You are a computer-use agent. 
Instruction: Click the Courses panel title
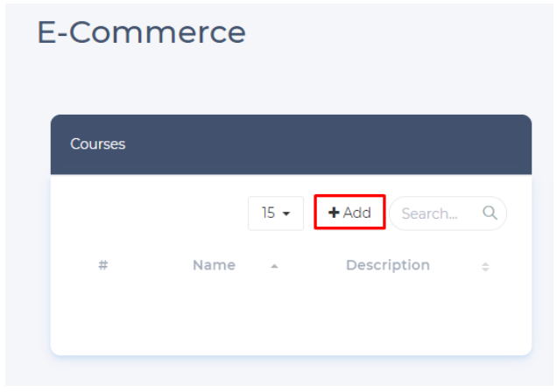tap(98, 144)
